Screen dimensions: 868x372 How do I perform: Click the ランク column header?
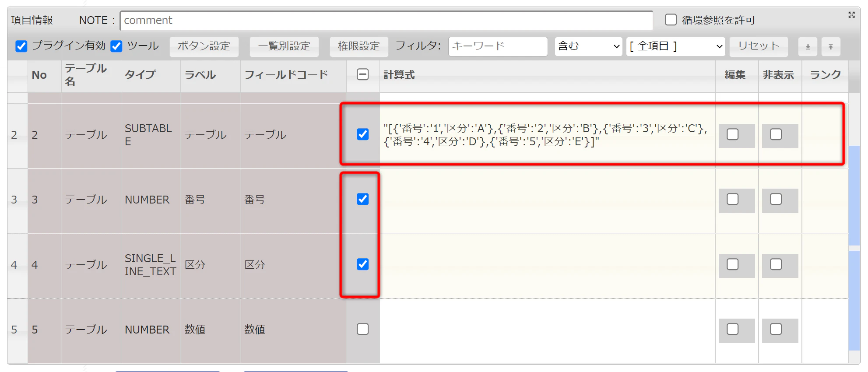pos(825,75)
